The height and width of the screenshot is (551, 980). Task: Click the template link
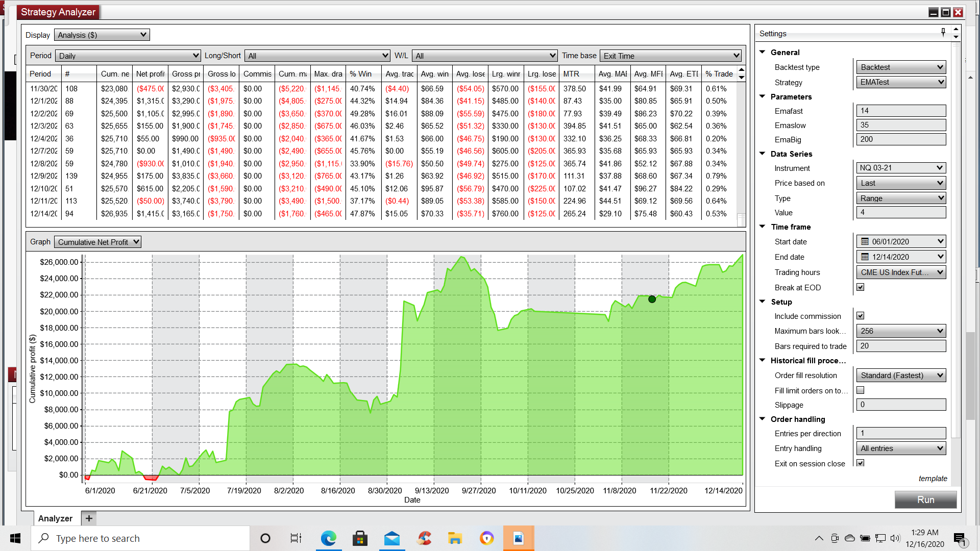(933, 479)
